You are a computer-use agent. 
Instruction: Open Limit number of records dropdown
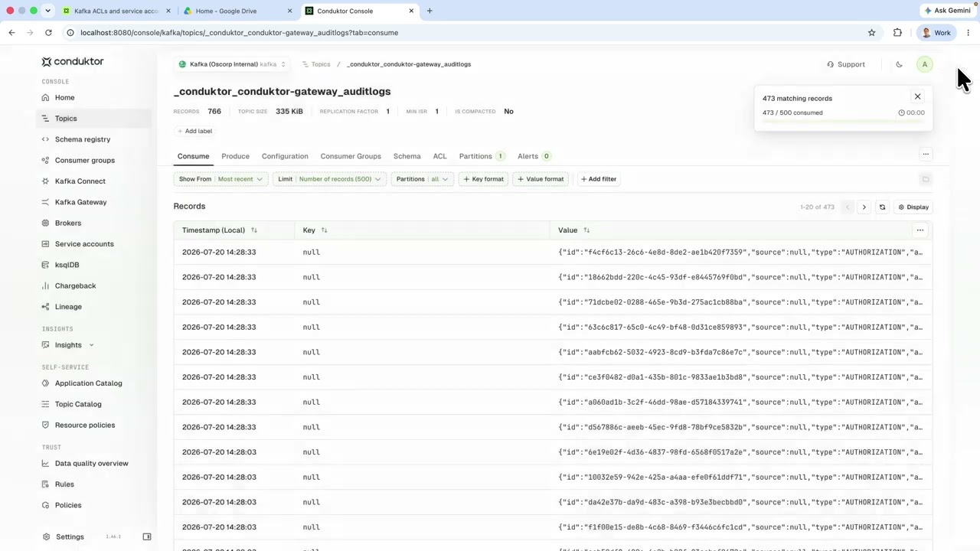tap(329, 179)
